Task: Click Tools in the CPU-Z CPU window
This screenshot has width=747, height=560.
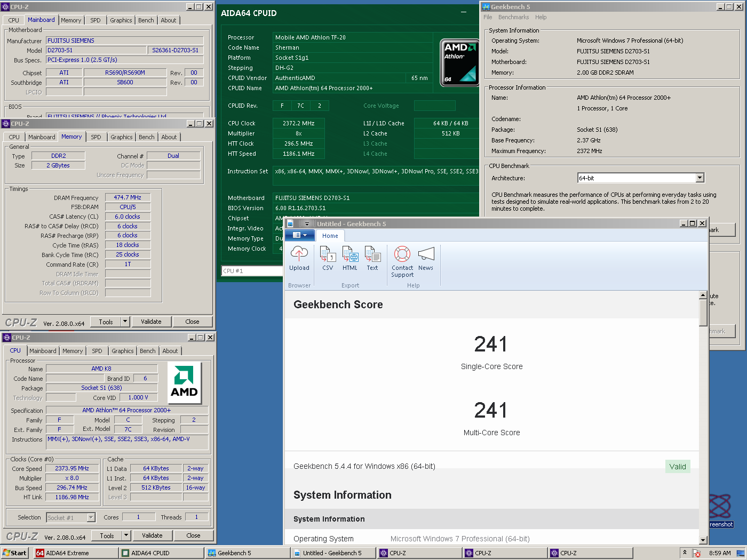Action: pyautogui.click(x=107, y=535)
